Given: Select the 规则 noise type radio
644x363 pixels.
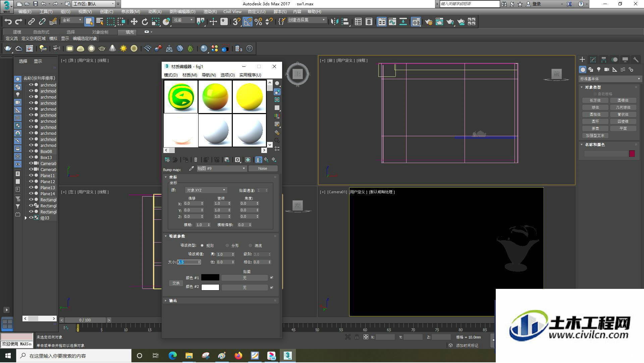Looking at the screenshot, I should point(202,246).
